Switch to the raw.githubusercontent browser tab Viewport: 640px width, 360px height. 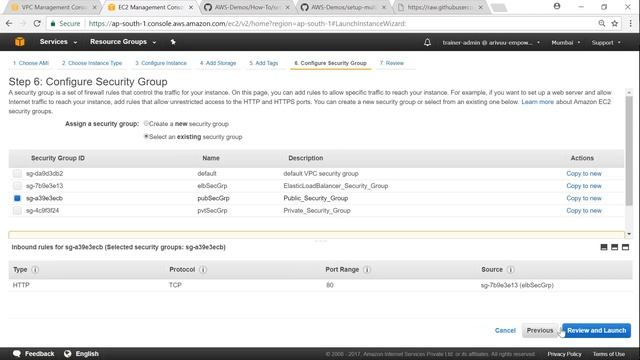coord(439,7)
